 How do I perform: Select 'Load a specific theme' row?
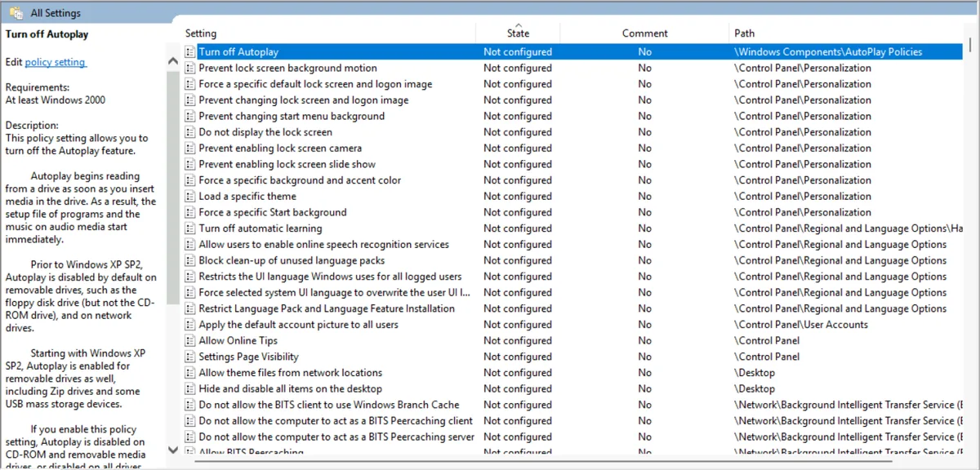[573, 196]
